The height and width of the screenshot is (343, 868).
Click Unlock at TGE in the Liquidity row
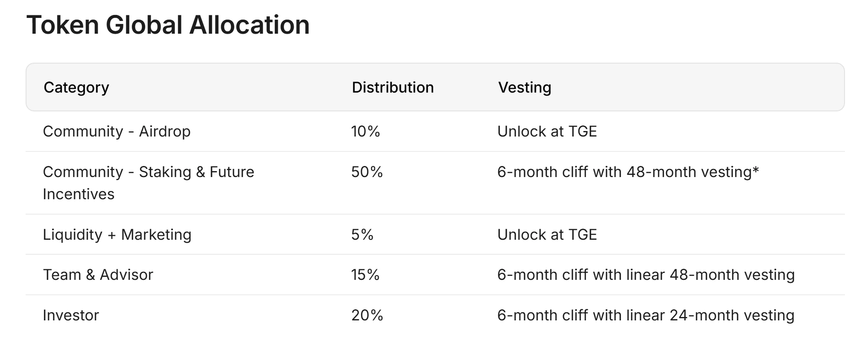pos(547,235)
